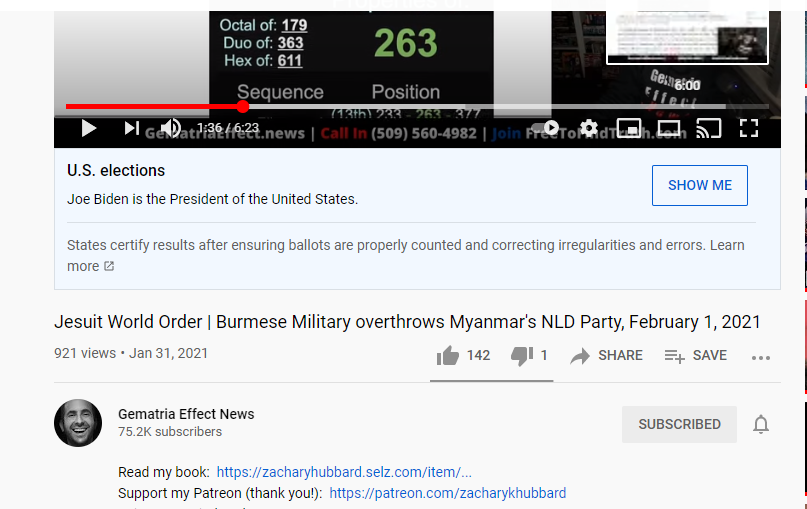Screen dimensions: 807x509
Task: Click the SHOW ME button
Action: coord(699,185)
